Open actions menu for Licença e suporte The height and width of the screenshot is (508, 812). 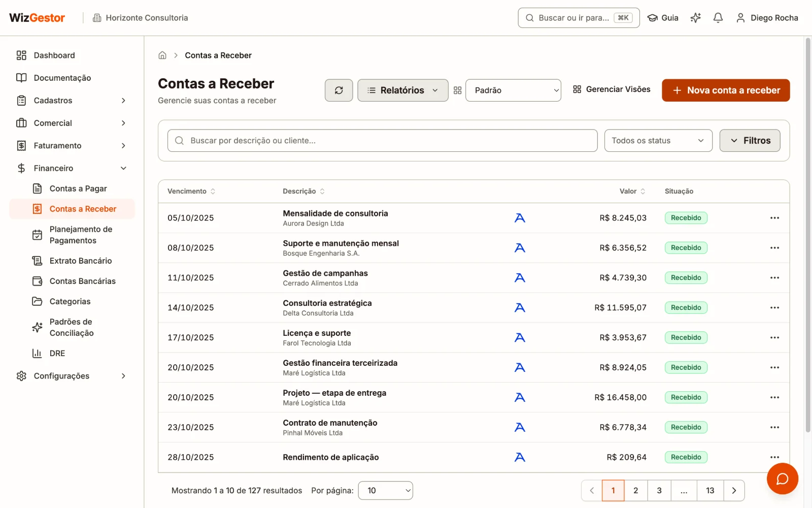point(774,338)
